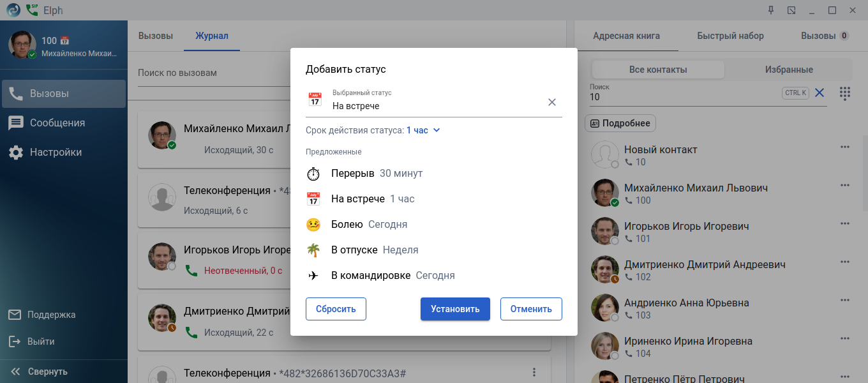Click the Отменить button
868x383 pixels.
[x=531, y=309]
